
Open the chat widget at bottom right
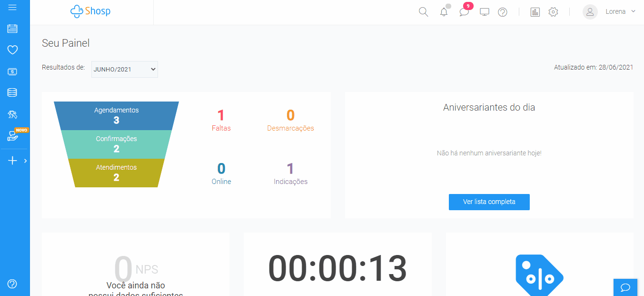pos(625,287)
